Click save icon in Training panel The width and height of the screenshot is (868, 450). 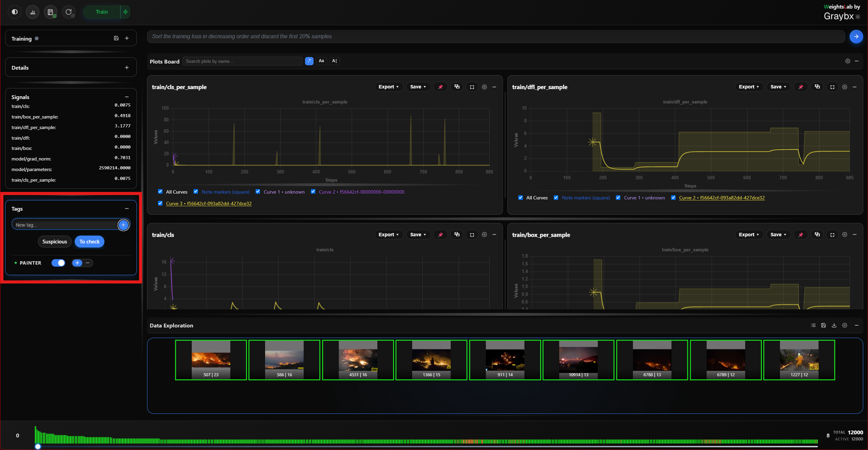pyautogui.click(x=116, y=38)
